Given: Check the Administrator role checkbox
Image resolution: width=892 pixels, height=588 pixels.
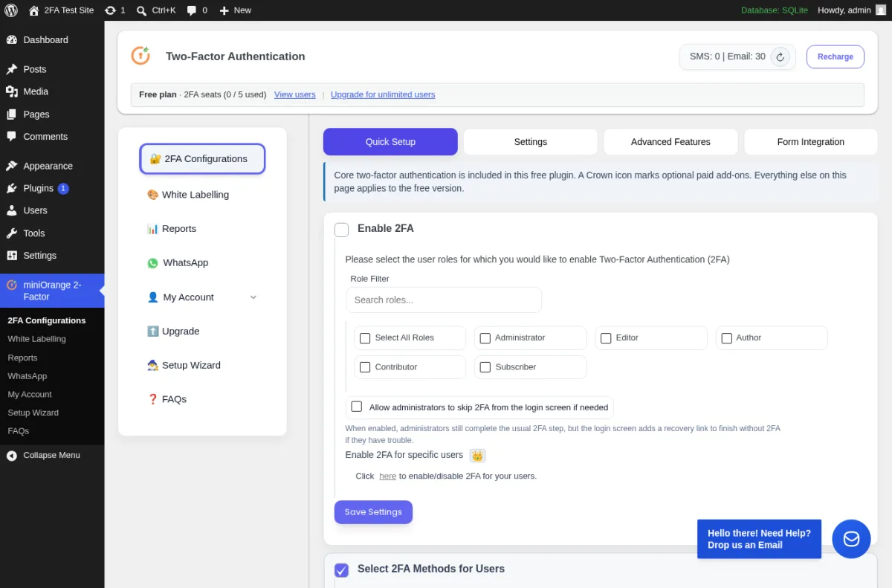Looking at the screenshot, I should pyautogui.click(x=485, y=338).
